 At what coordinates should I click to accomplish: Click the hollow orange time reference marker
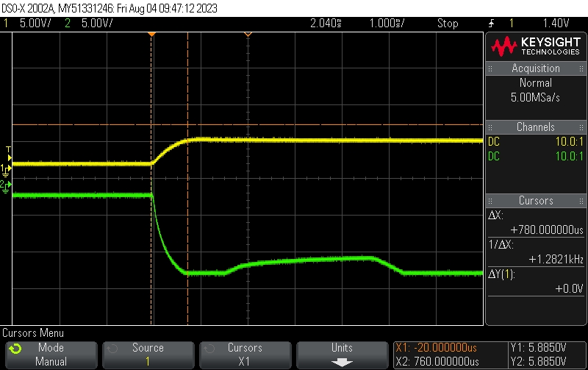248,35
